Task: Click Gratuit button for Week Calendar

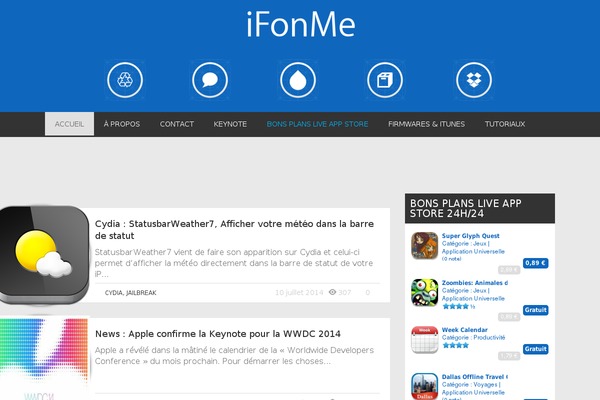Action: point(535,349)
